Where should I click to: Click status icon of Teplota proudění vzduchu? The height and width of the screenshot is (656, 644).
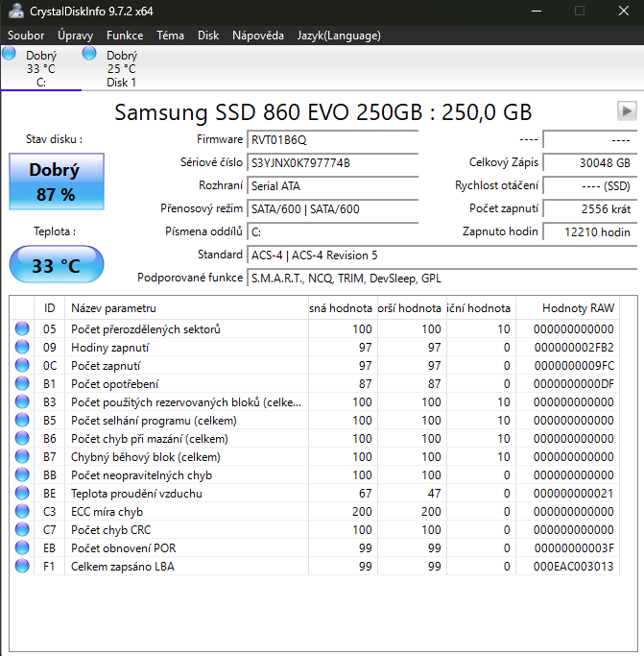[22, 494]
